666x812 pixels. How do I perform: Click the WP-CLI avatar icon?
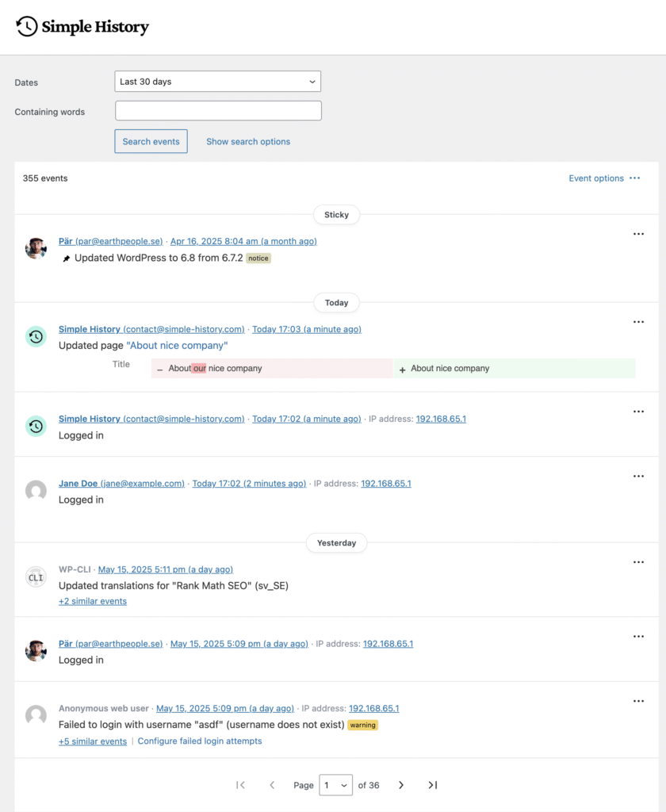click(36, 576)
